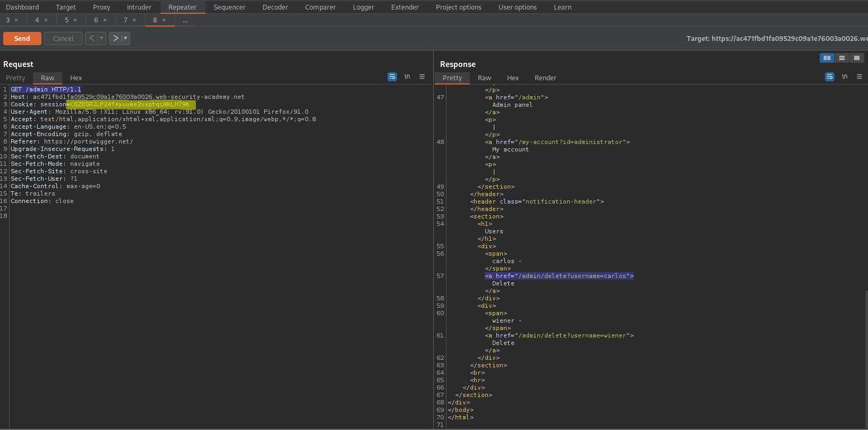The width and height of the screenshot is (868, 430).
Task: Switch Response view to Render
Action: [545, 78]
